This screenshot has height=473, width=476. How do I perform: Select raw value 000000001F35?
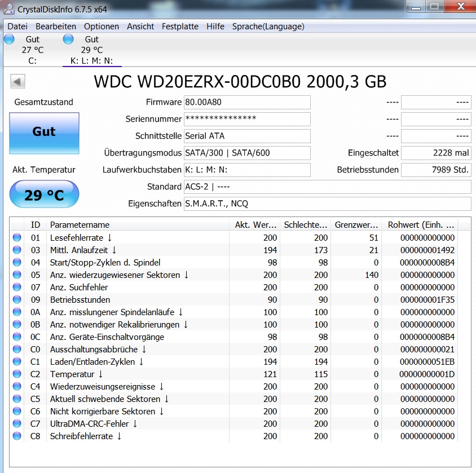(427, 300)
